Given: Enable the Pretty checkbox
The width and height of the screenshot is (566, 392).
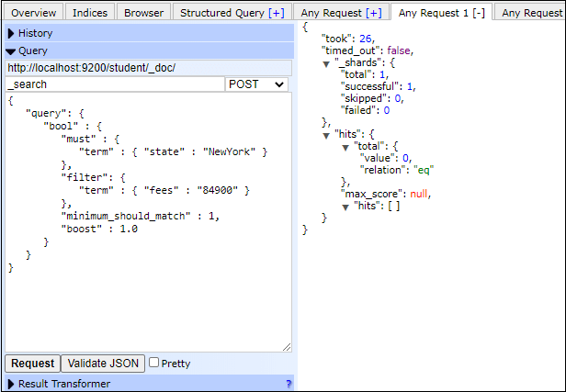Looking at the screenshot, I should pos(153,362).
